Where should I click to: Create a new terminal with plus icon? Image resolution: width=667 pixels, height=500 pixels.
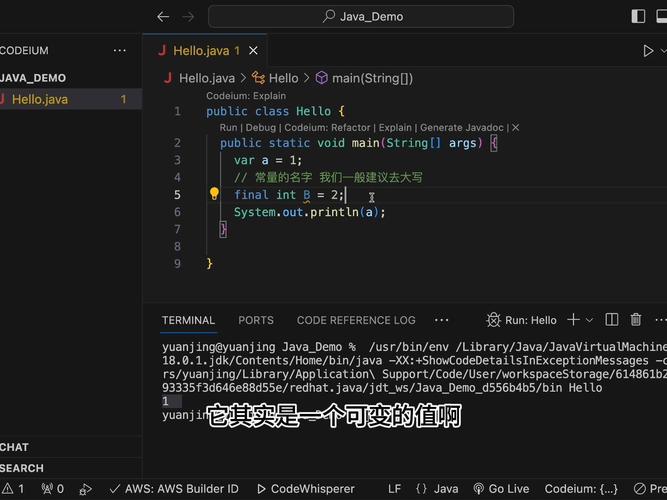[x=573, y=320]
